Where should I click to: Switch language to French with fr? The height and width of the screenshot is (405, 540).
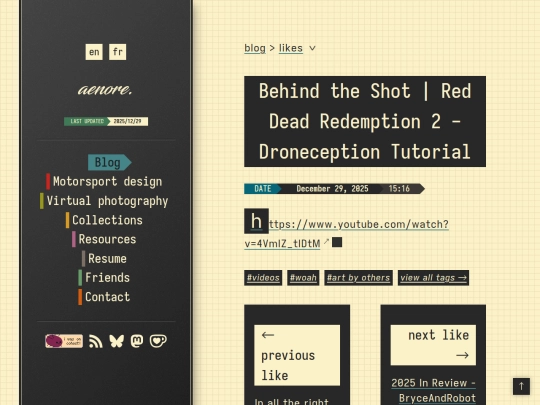(x=117, y=52)
